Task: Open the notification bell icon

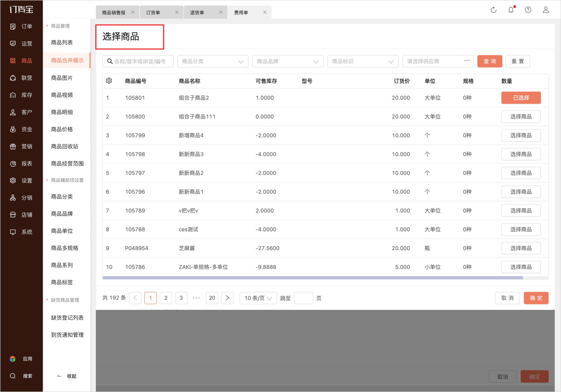Action: [511, 10]
